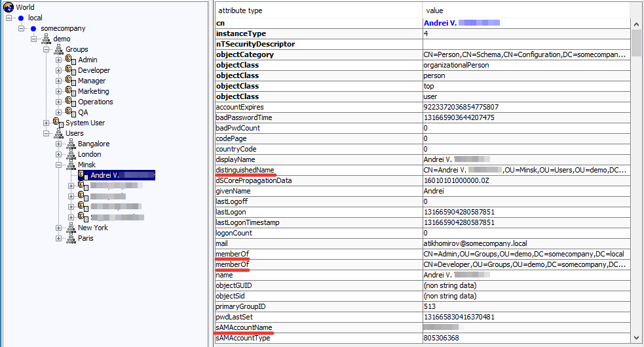Select the London tree item
Screen dimensions: 644x347
coord(90,154)
